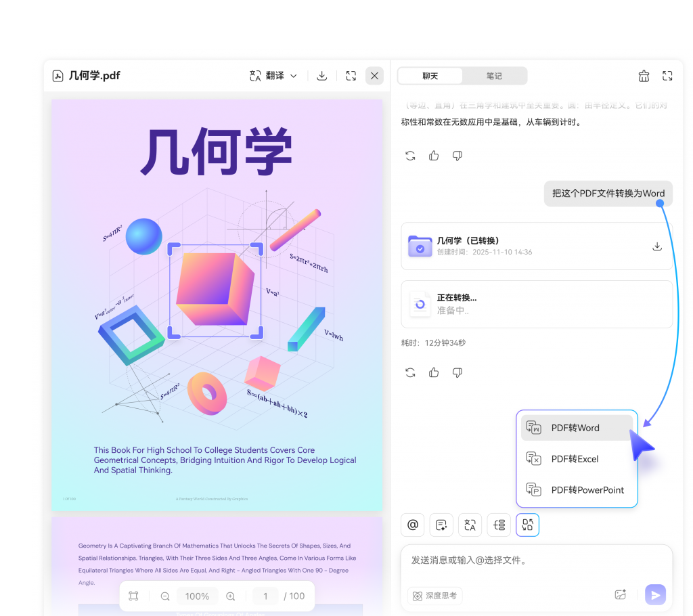Image resolution: width=693 pixels, height=616 pixels.
Task: Dislike the AI response with thumbs down
Action: tap(457, 372)
